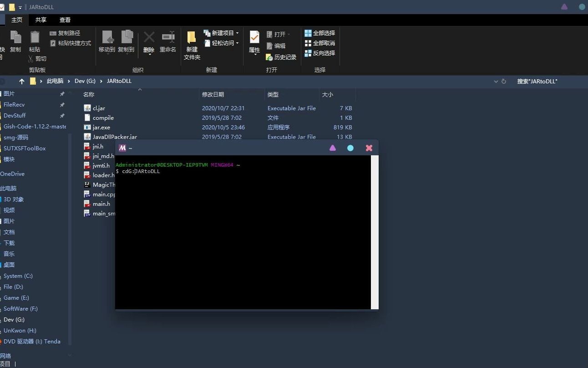588x368 pixels.
Task: Open the 新建项目 dropdown
Action: [x=221, y=33]
